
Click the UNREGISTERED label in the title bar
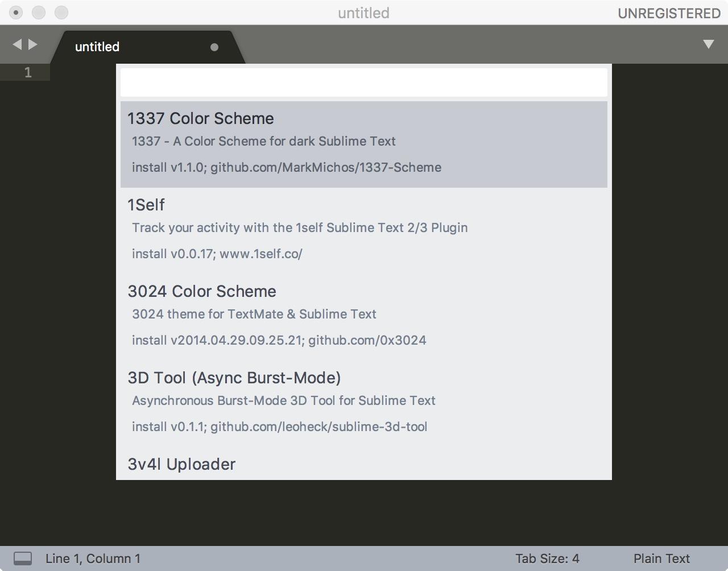click(x=669, y=13)
